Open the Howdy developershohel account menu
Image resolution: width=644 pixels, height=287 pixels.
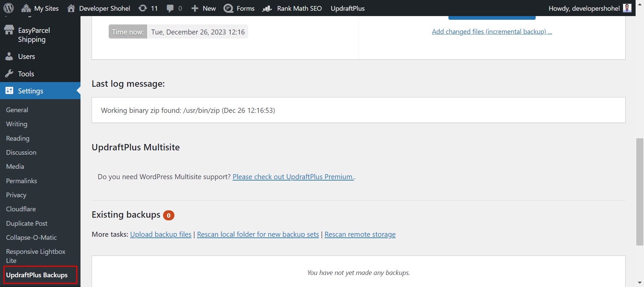pyautogui.click(x=584, y=8)
